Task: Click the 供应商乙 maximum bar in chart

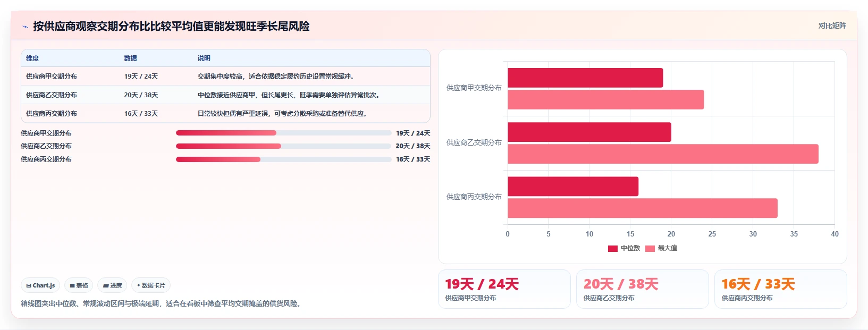Action: point(663,154)
